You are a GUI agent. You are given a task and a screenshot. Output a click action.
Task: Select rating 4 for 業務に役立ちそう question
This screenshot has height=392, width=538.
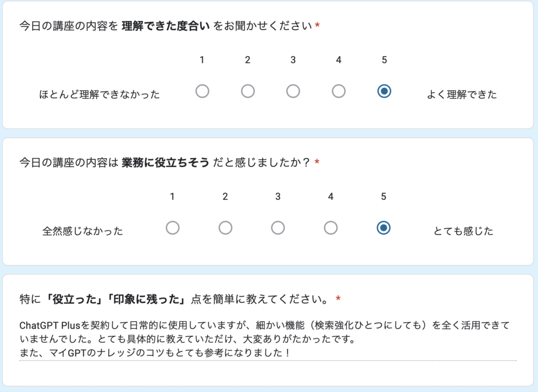point(330,228)
